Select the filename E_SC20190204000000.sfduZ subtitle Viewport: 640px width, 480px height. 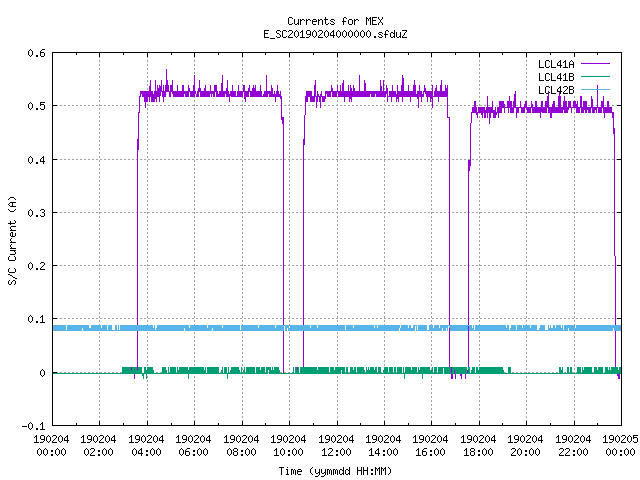335,34
